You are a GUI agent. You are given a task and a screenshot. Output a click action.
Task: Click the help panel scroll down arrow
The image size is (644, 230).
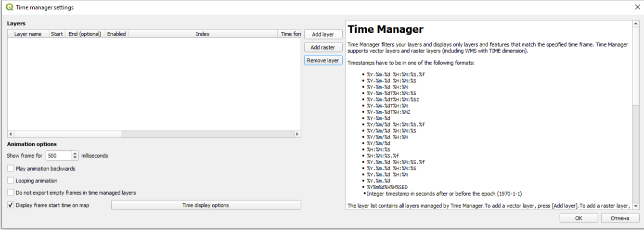pyautogui.click(x=636, y=206)
